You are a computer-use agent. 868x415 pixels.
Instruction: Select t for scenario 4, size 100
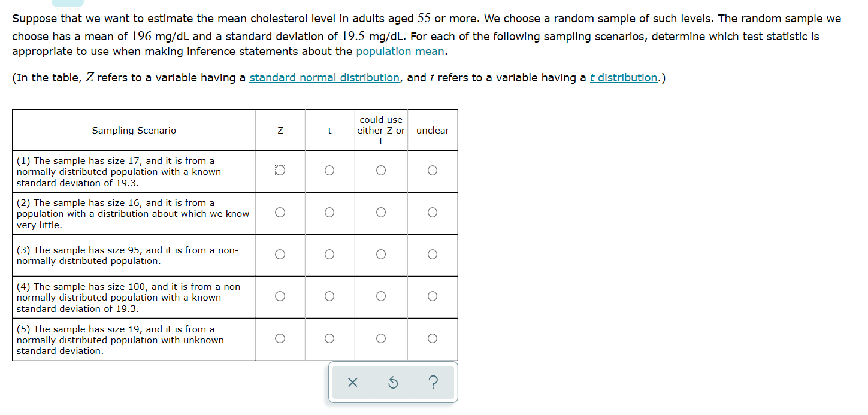click(329, 296)
